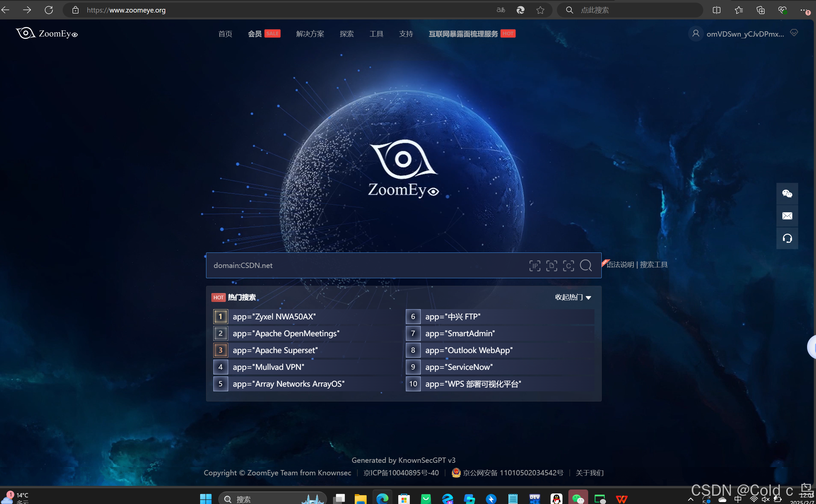Click the magnifier search icon in search box
Viewport: 816px width, 504px height.
[586, 266]
